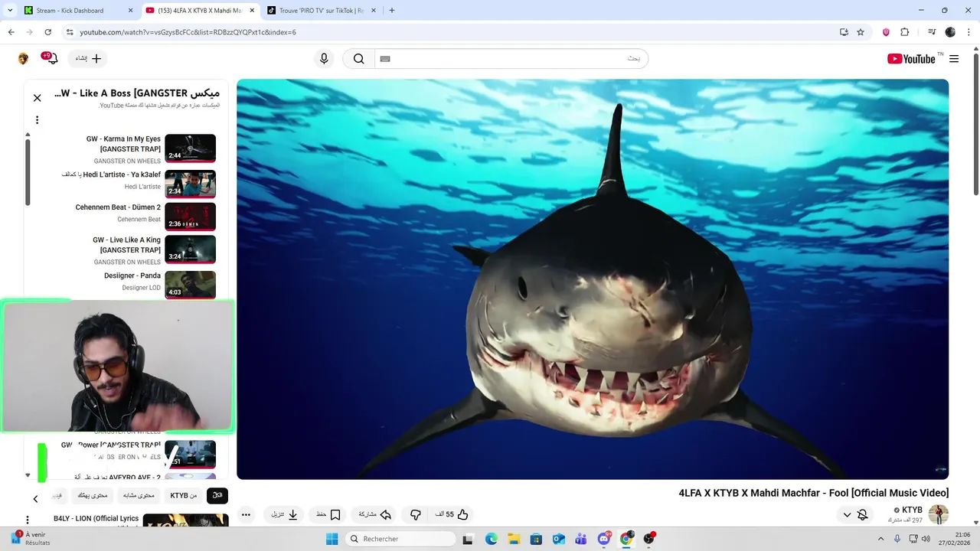Open the account avatar menu on YouTube
This screenshot has height=551, width=980.
(x=23, y=59)
